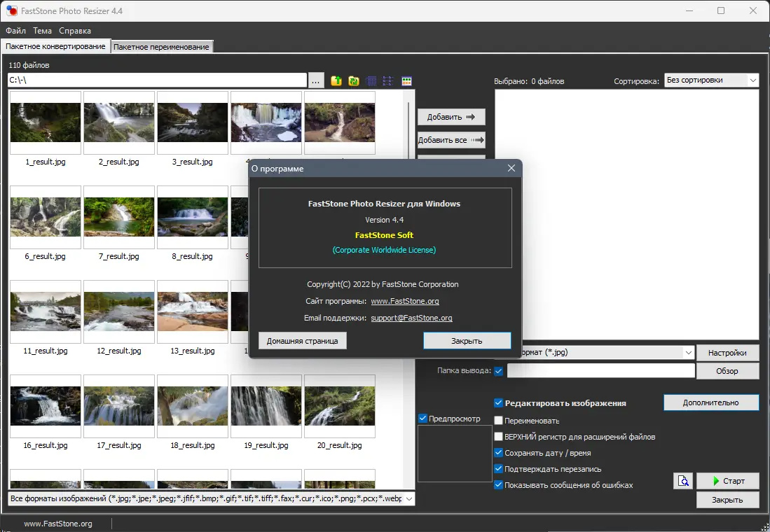Viewport: 770px width, 532px height.
Task: Open folder browse dialog via ellipsis button
Action: (316, 80)
